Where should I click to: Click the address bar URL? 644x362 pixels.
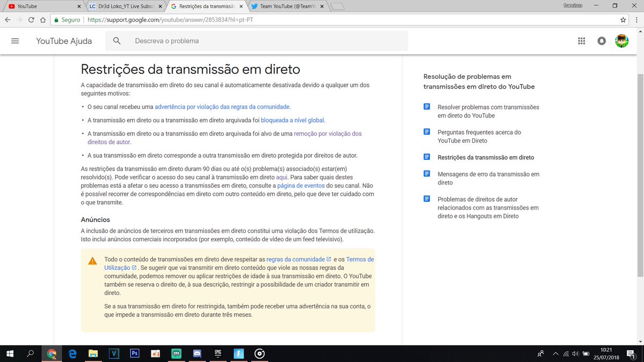(x=170, y=20)
